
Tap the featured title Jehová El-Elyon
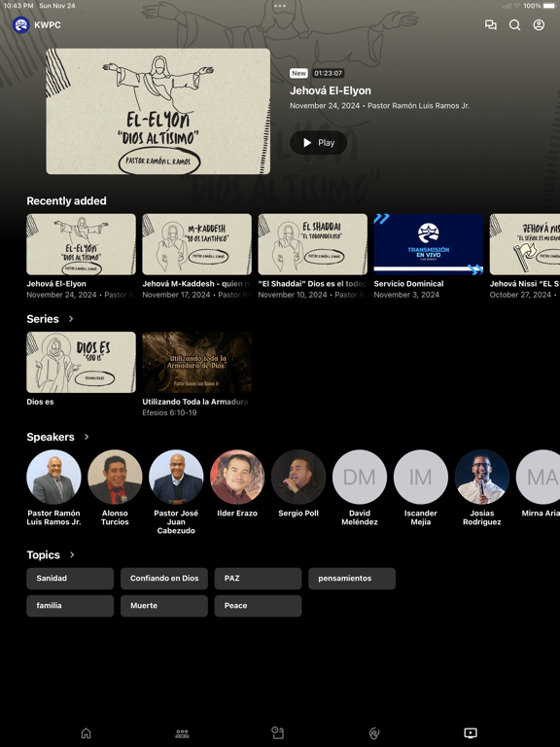(331, 90)
